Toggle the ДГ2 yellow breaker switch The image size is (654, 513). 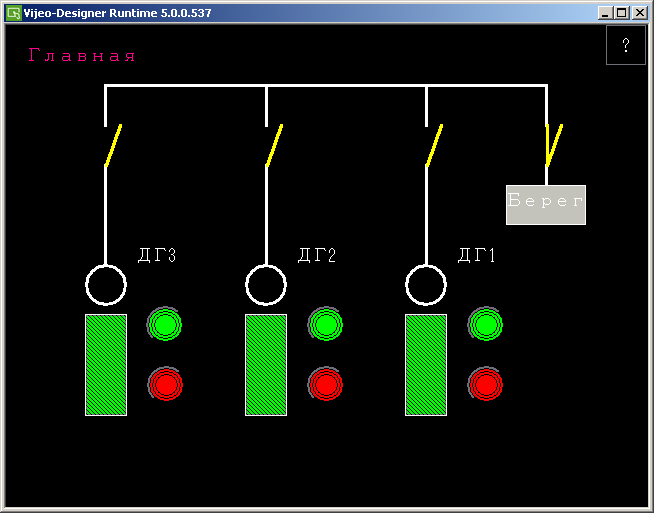click(x=273, y=145)
